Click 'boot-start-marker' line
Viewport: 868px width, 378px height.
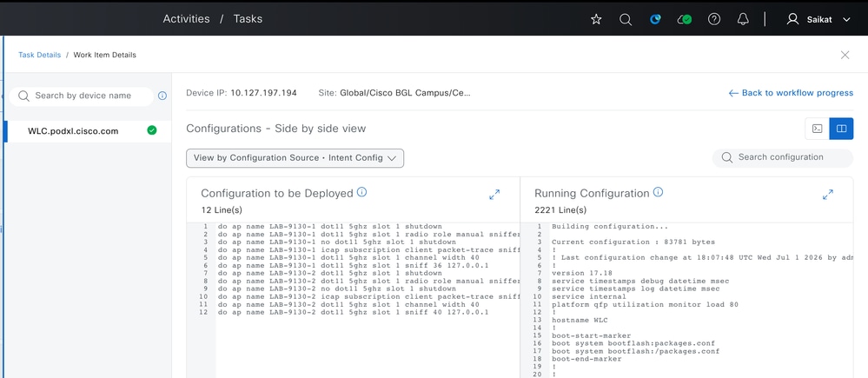tap(591, 335)
